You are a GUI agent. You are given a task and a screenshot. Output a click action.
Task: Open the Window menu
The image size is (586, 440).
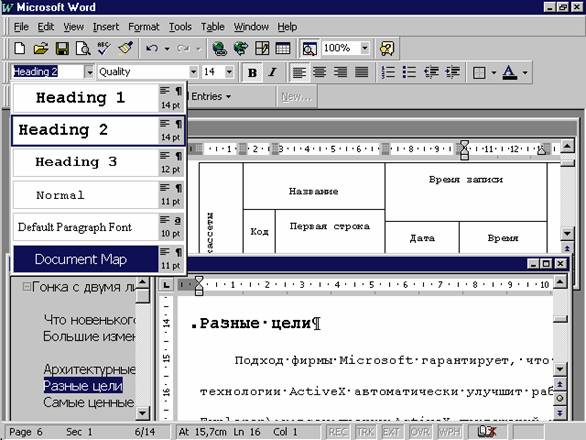(251, 27)
